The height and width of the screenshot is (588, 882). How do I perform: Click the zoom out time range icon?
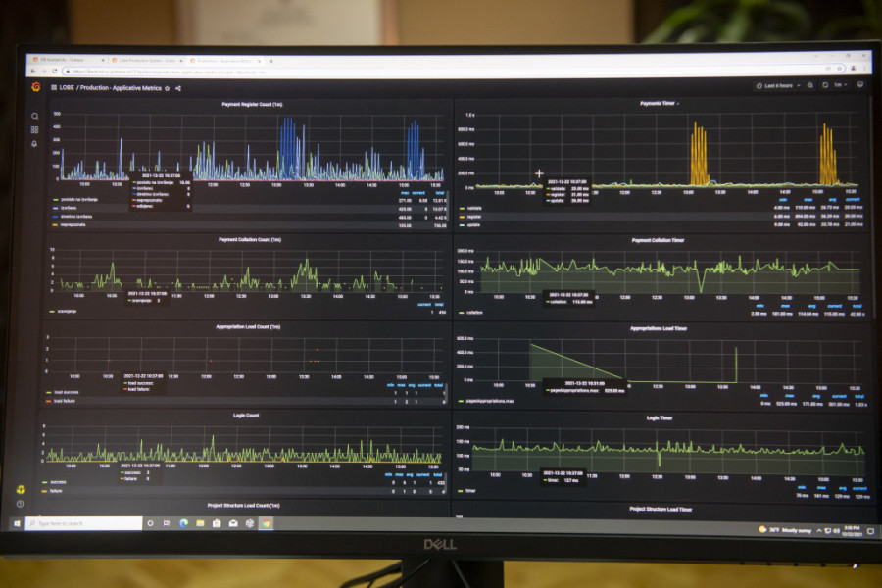click(810, 86)
